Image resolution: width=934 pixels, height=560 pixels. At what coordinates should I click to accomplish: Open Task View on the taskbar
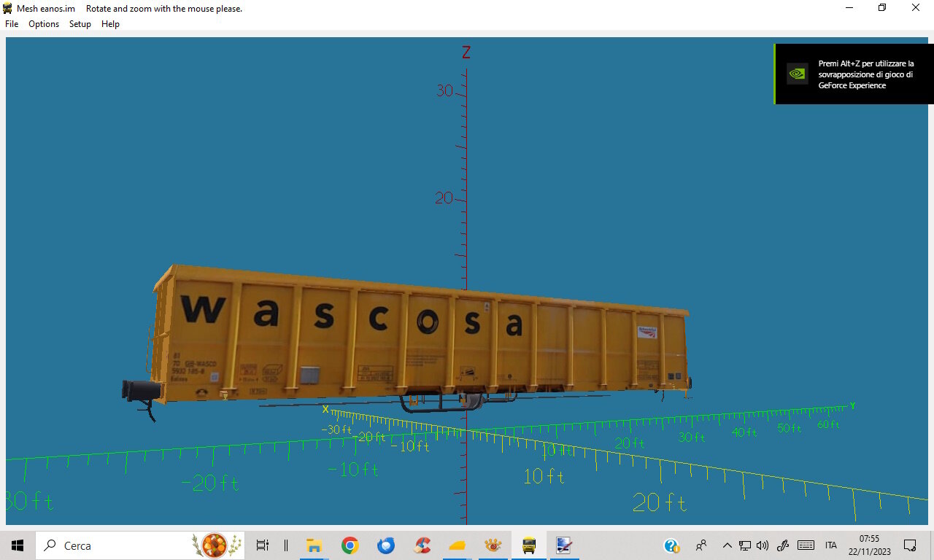click(263, 545)
